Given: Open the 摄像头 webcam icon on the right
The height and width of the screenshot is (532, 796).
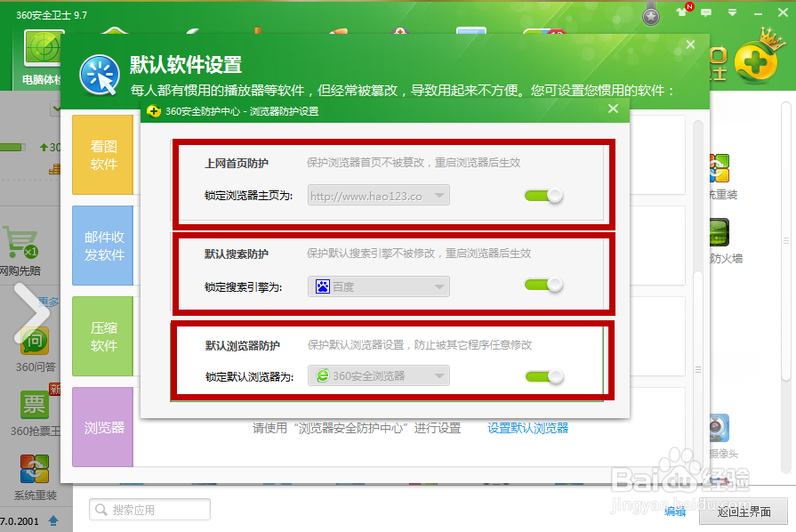Looking at the screenshot, I should click(720, 428).
